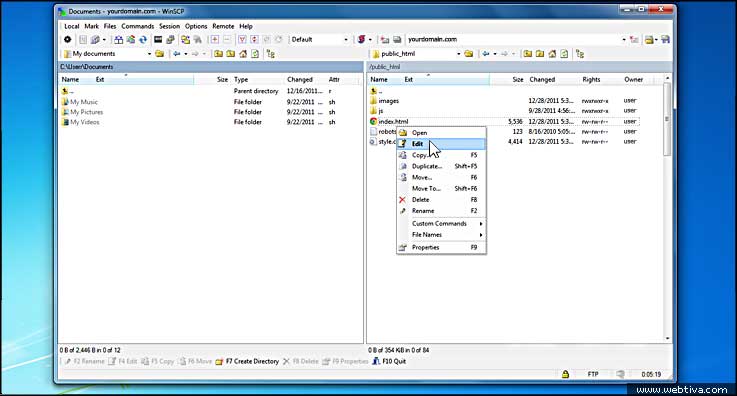Go to remote parent directory icon
Screen dimensions: 737x396
(x=527, y=54)
